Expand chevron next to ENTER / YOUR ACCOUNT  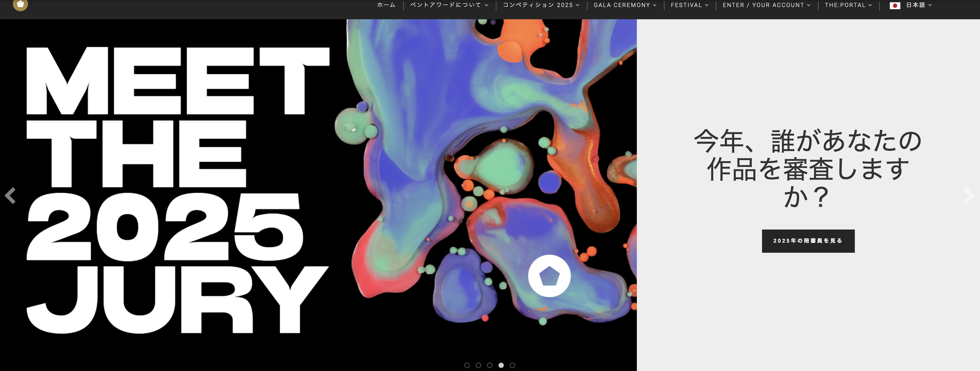809,5
